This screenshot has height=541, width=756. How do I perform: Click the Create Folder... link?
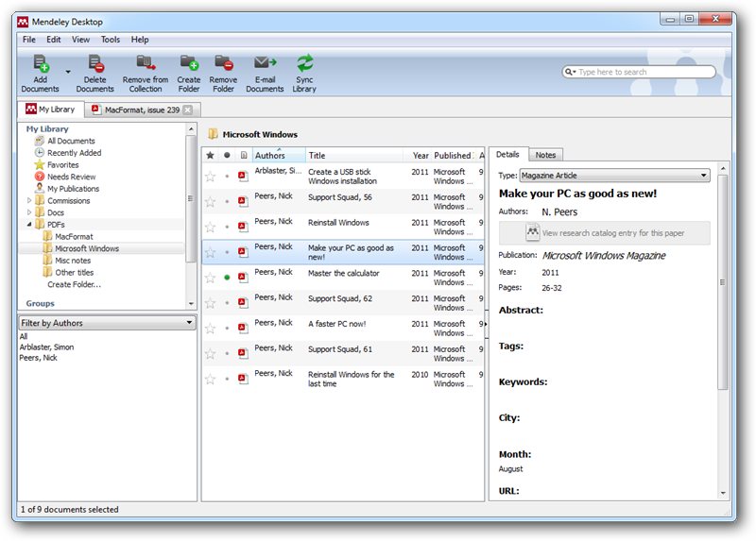click(75, 285)
